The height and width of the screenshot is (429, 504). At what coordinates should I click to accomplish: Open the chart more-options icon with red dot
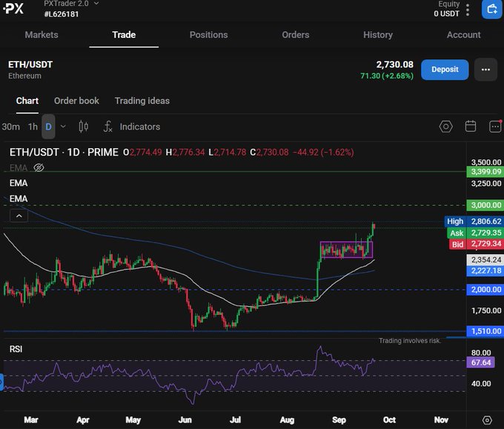[x=495, y=126]
